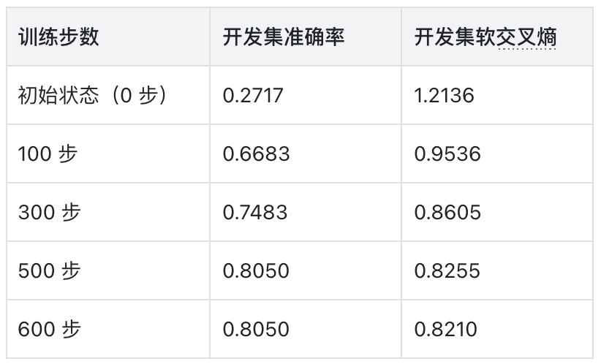Select the 600 步 row label
Viewport: 601px width, 364px height.
point(50,329)
